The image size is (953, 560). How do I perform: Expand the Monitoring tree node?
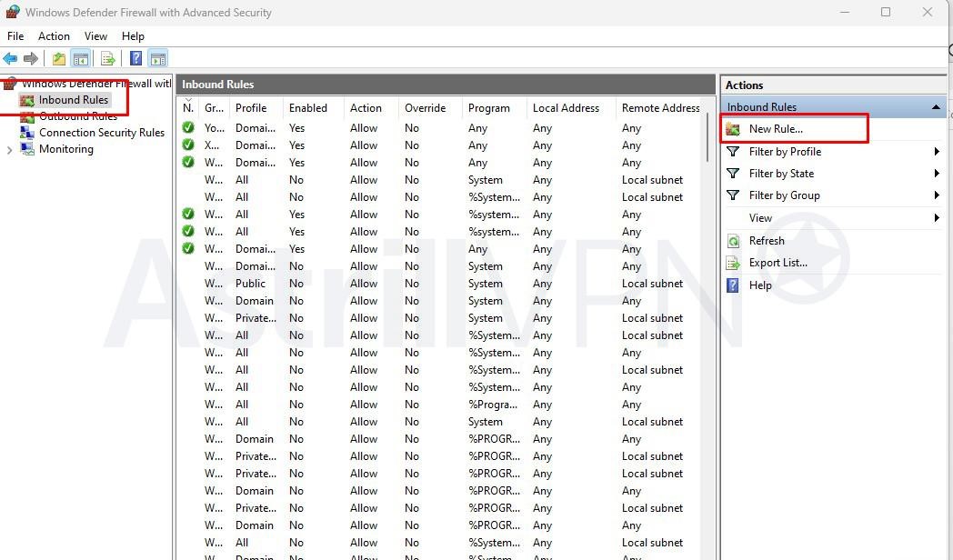click(9, 149)
